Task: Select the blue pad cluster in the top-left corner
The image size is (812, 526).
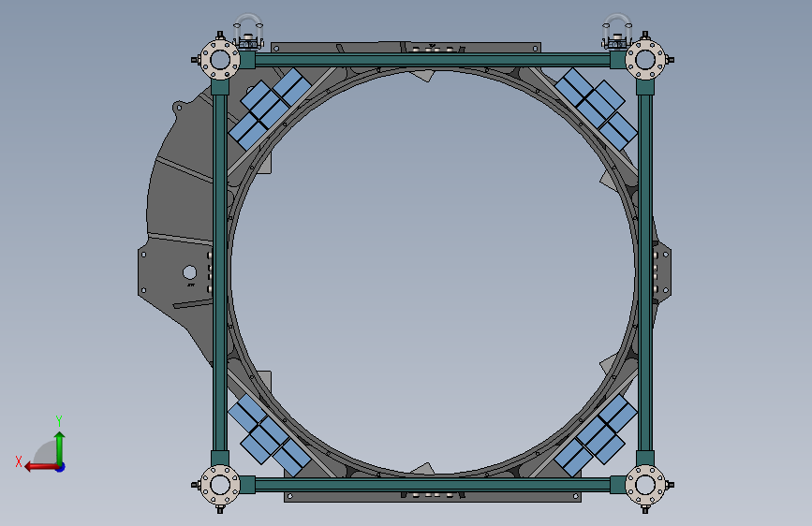Action: tap(270, 109)
